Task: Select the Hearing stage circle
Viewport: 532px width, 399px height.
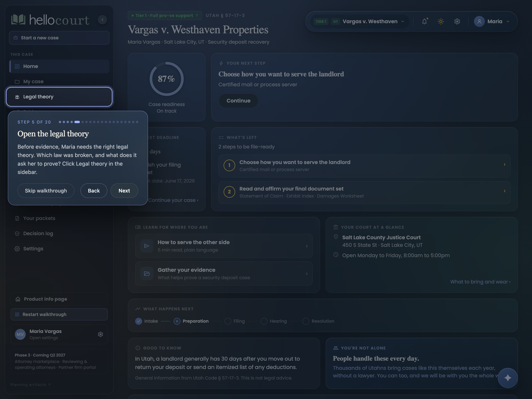Action: tap(264, 321)
